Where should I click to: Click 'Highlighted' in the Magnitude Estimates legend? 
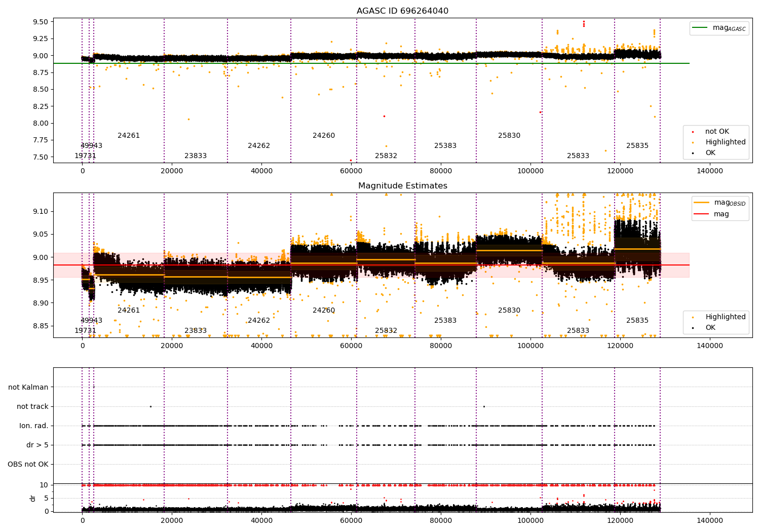[x=726, y=317]
